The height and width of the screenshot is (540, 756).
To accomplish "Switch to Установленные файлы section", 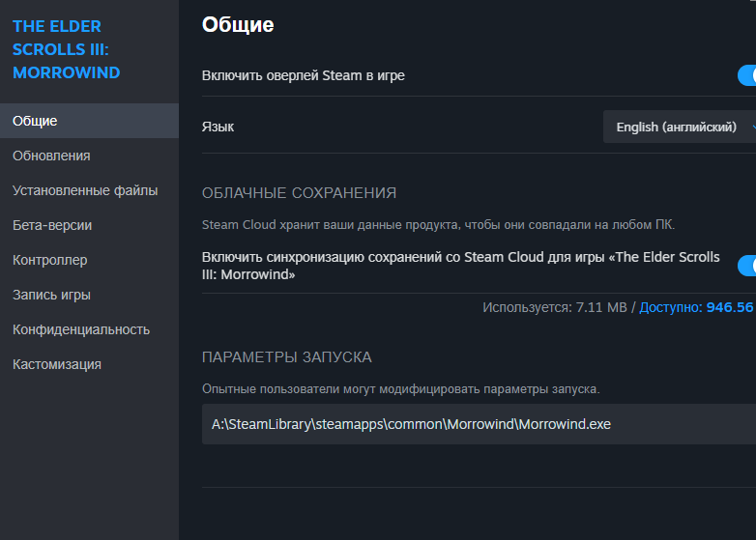I will click(x=85, y=190).
